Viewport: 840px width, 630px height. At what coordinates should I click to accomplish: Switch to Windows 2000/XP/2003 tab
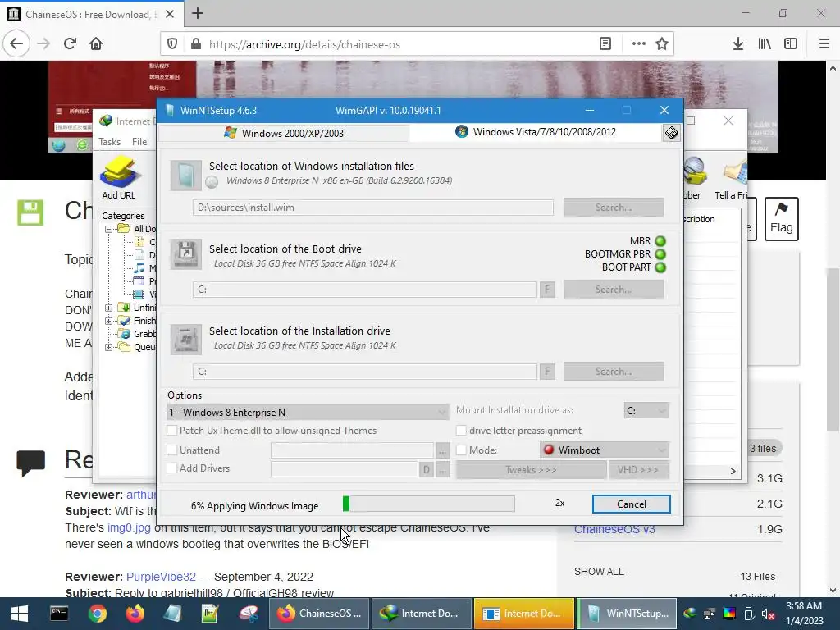(284, 133)
